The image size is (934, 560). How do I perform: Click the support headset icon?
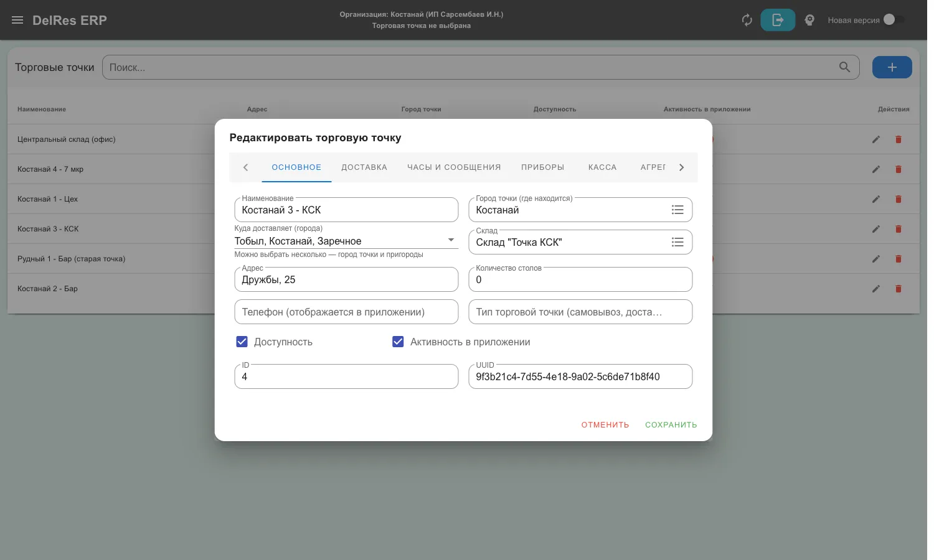tap(809, 20)
